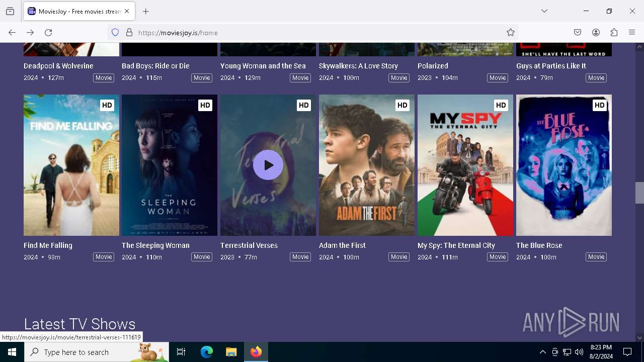The height and width of the screenshot is (362, 644).
Task: Open the Adam the First title link
Action: (342, 245)
